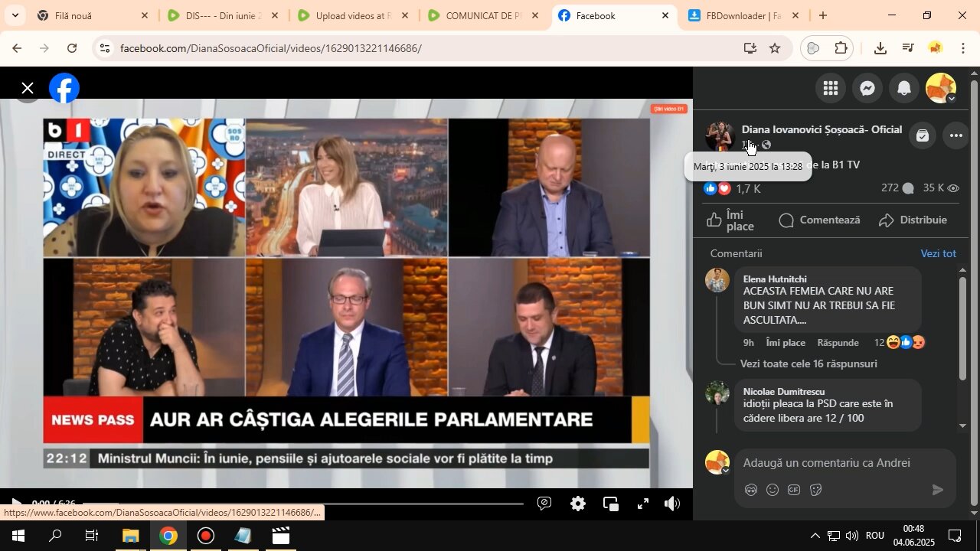
Task: Click the Îmi place like button
Action: [732, 220]
